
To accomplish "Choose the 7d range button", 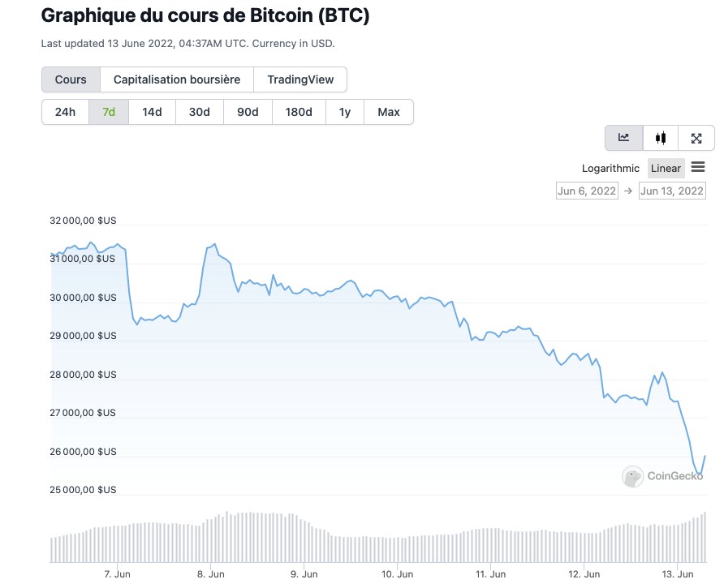I will 109,112.
